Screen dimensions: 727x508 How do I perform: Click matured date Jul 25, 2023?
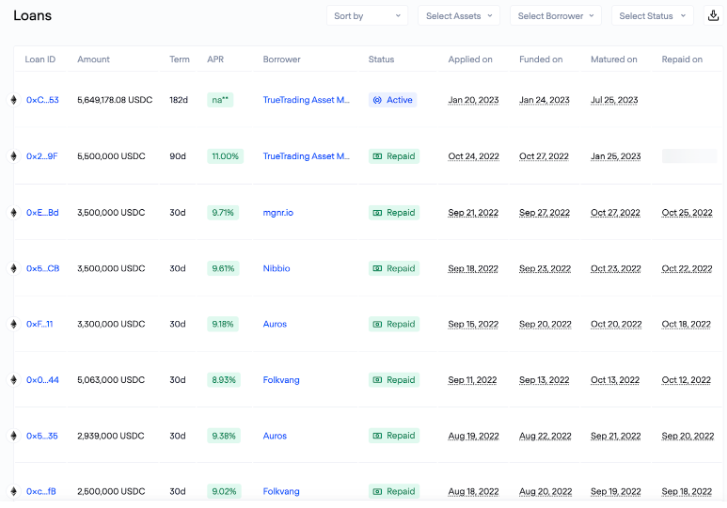point(614,100)
